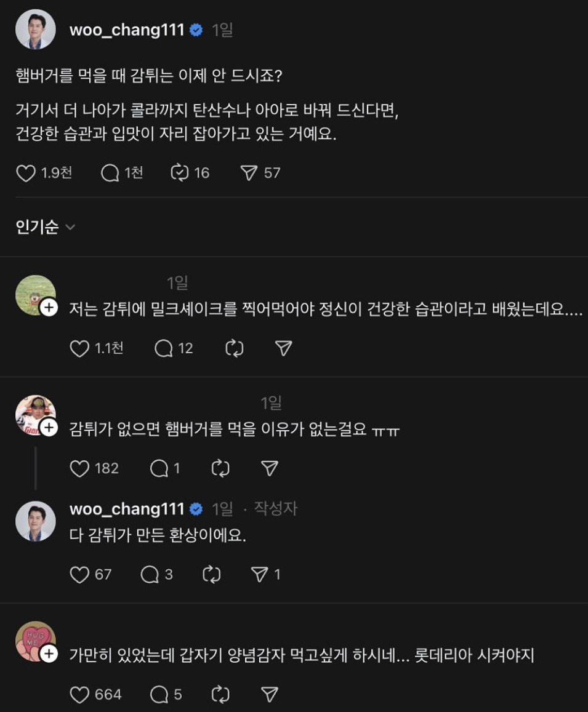
Task: Share the main post via send icon
Action: tap(249, 173)
